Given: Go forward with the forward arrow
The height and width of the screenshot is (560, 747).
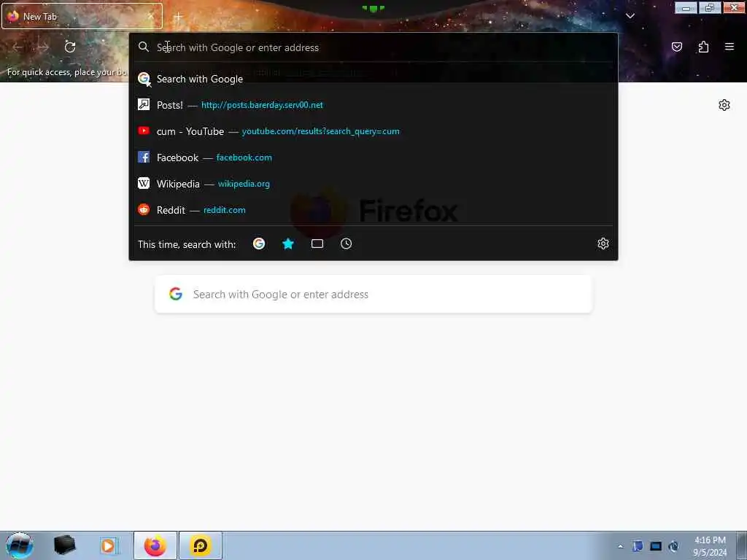Looking at the screenshot, I should (x=43, y=47).
